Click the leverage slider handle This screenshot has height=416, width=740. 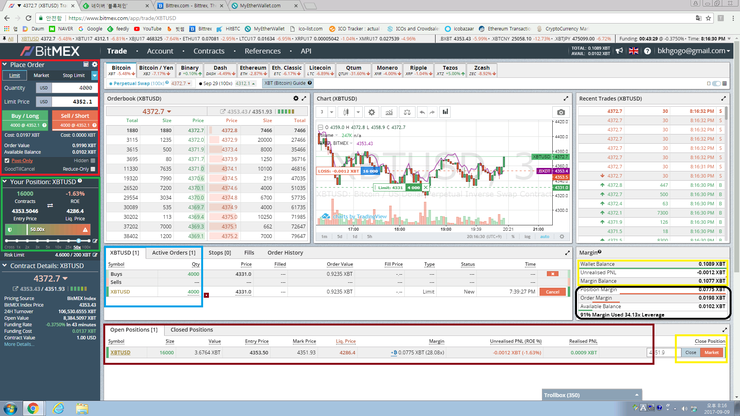(x=78, y=241)
